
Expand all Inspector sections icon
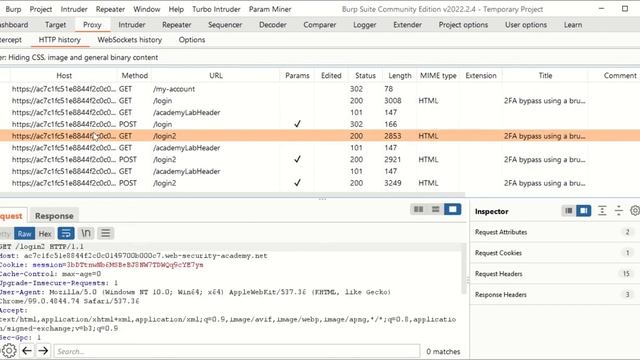click(602, 211)
